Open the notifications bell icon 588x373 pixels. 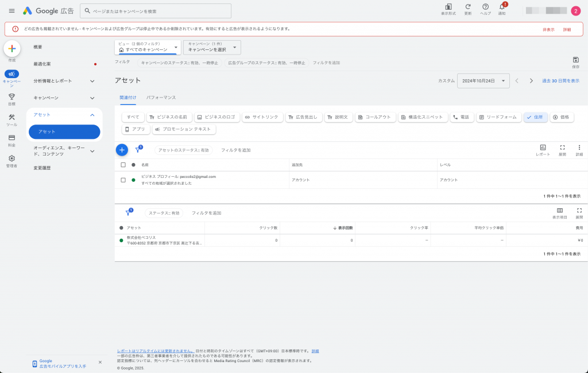coord(502,7)
